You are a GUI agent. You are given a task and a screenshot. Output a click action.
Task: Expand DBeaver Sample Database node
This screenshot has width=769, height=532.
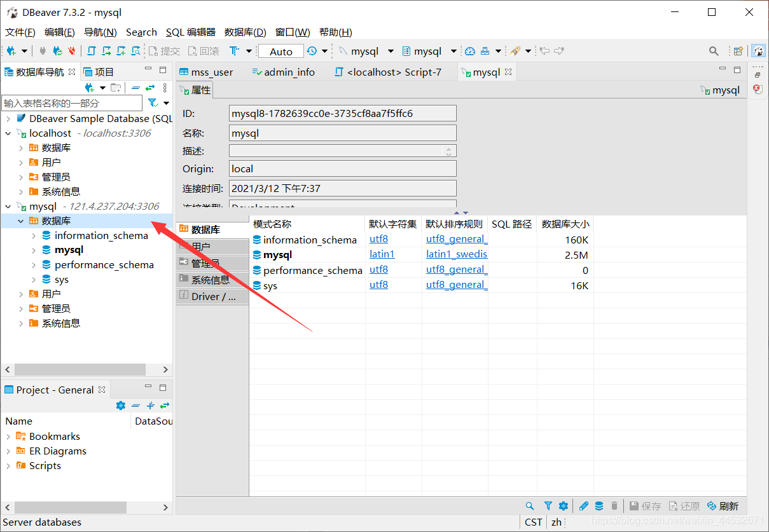tap(8, 119)
